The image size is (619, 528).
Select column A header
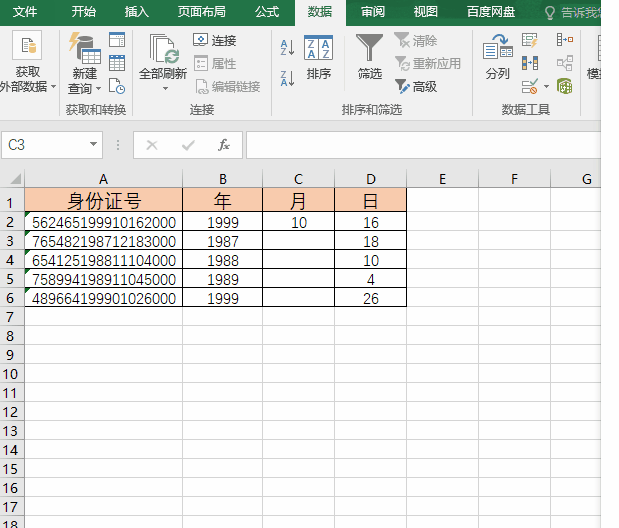[103, 179]
